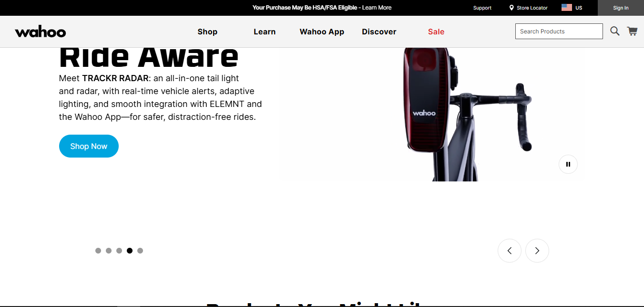Open the Learn menu
Screen dimensions: 644x307
coord(265,32)
